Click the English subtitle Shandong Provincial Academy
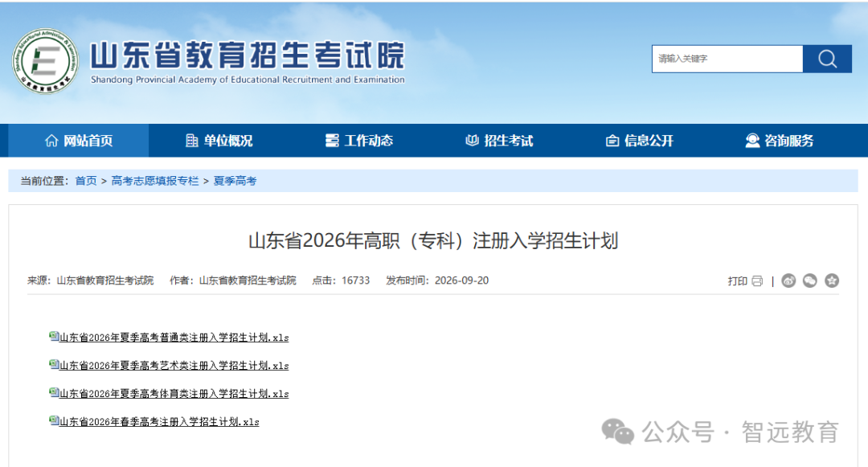Viewport: 868px width, 467px height. (248, 80)
